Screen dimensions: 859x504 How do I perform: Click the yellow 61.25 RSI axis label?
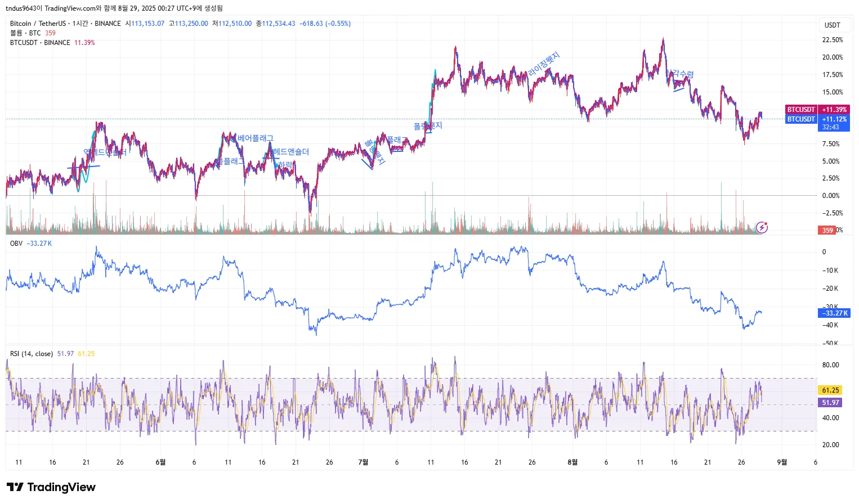pyautogui.click(x=830, y=390)
